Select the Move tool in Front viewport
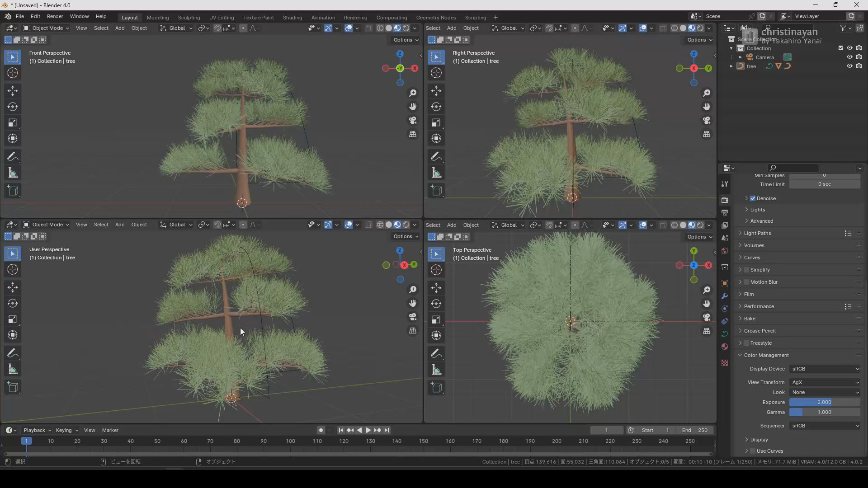This screenshot has width=868, height=488. [x=13, y=91]
